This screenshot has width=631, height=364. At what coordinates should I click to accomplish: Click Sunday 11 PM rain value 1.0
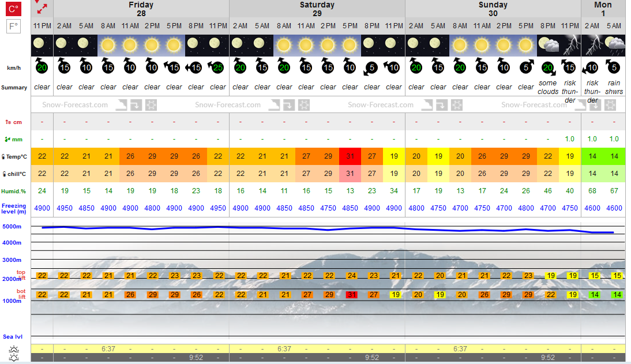pos(570,139)
